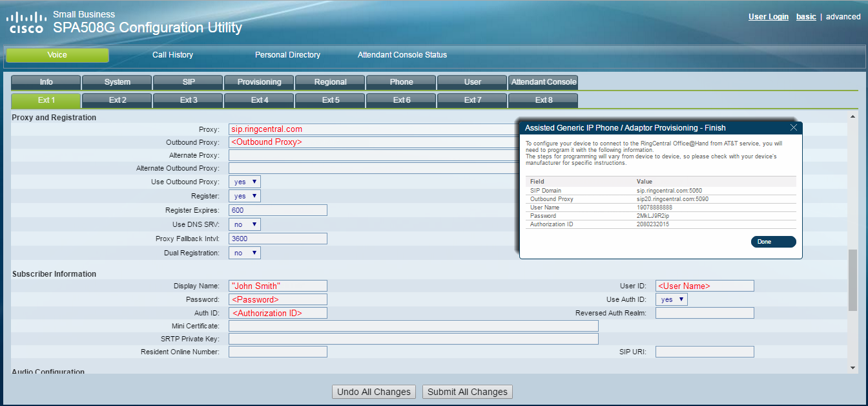Click the Done button in dialog
Screen dimensions: 868x406
coord(773,242)
